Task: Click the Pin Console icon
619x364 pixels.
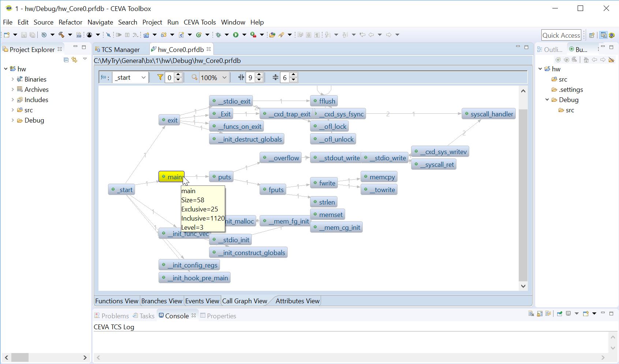Action: pos(559,314)
